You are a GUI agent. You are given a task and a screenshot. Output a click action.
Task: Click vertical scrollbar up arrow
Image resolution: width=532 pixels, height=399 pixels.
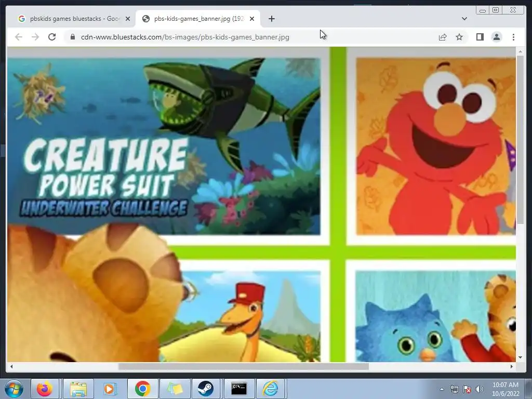(520, 51)
